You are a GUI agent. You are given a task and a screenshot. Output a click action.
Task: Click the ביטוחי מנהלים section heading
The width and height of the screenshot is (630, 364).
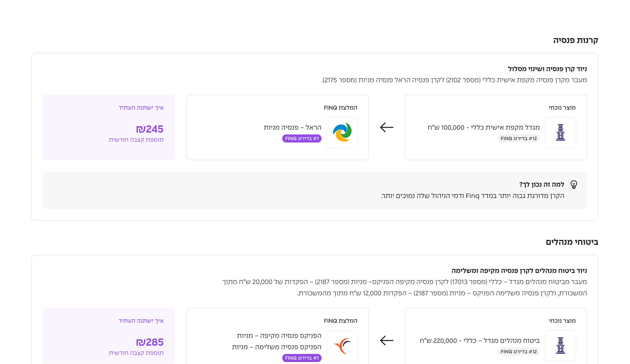coord(572,242)
